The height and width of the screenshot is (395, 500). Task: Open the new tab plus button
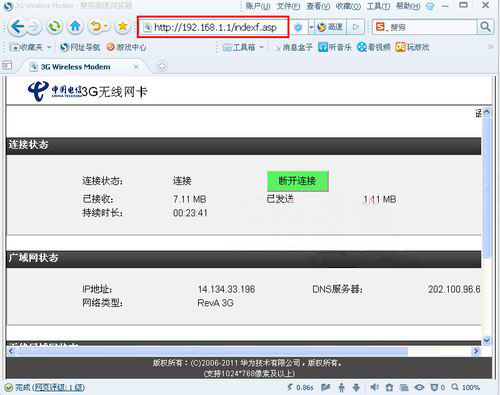162,66
